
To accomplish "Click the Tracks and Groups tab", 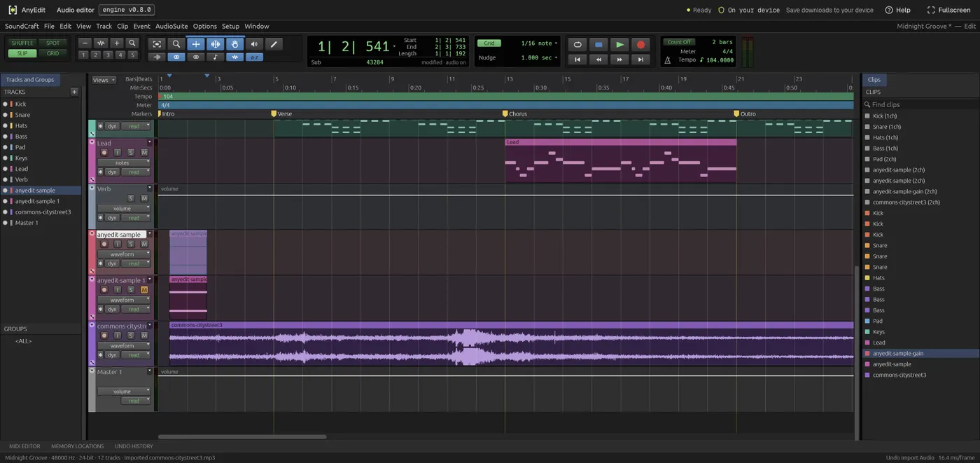I will pyautogui.click(x=30, y=80).
